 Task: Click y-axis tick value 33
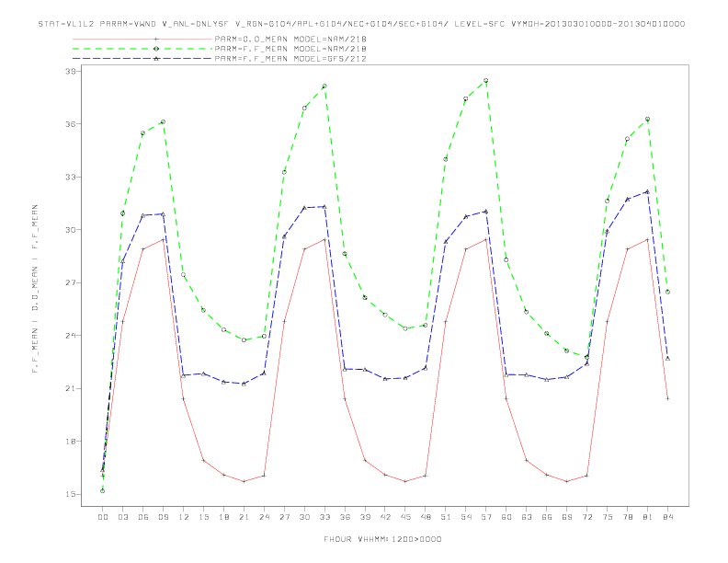click(x=71, y=177)
